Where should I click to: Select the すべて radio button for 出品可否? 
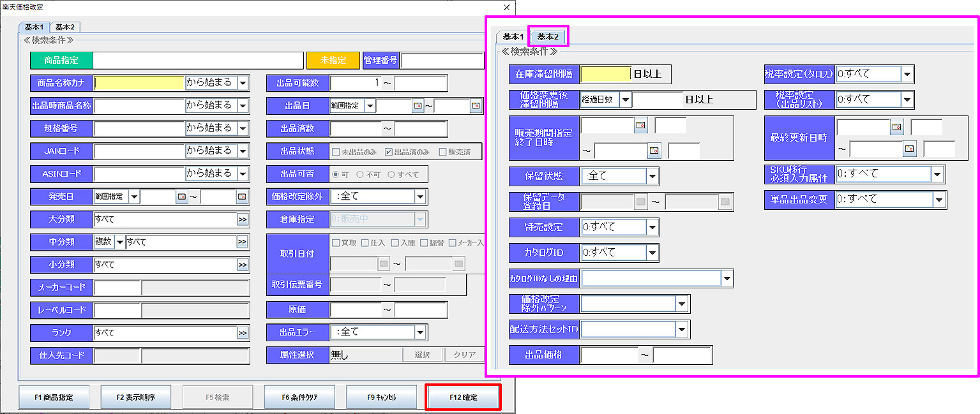pyautogui.click(x=391, y=174)
